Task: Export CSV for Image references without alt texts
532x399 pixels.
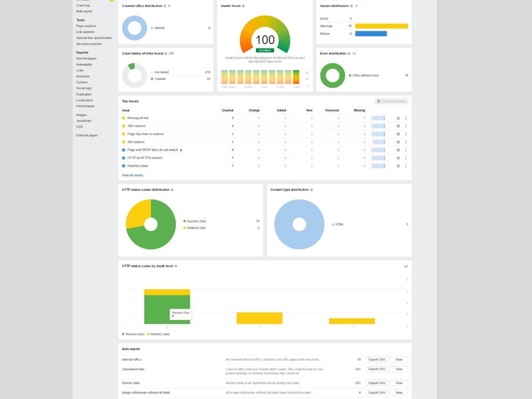Action: (x=377, y=393)
